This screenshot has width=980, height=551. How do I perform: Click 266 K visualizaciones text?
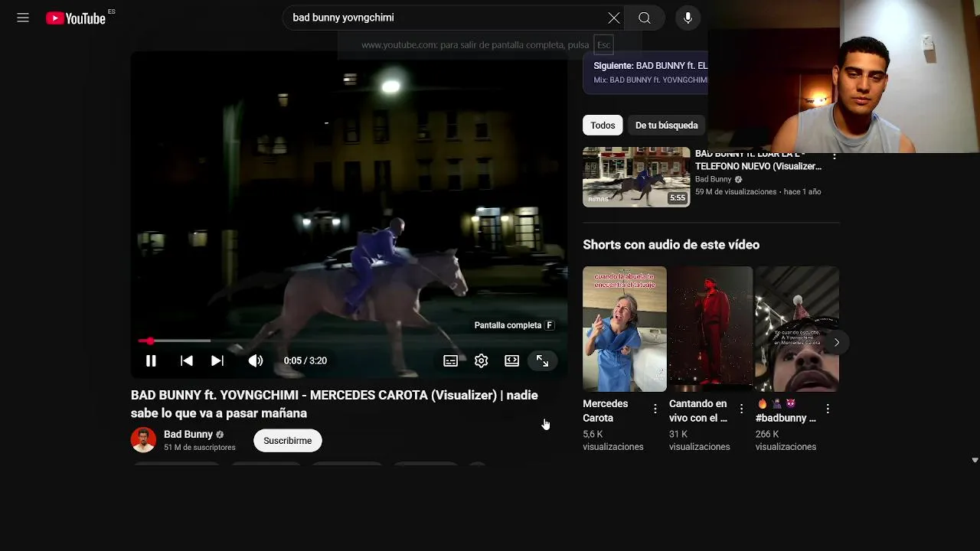point(786,441)
